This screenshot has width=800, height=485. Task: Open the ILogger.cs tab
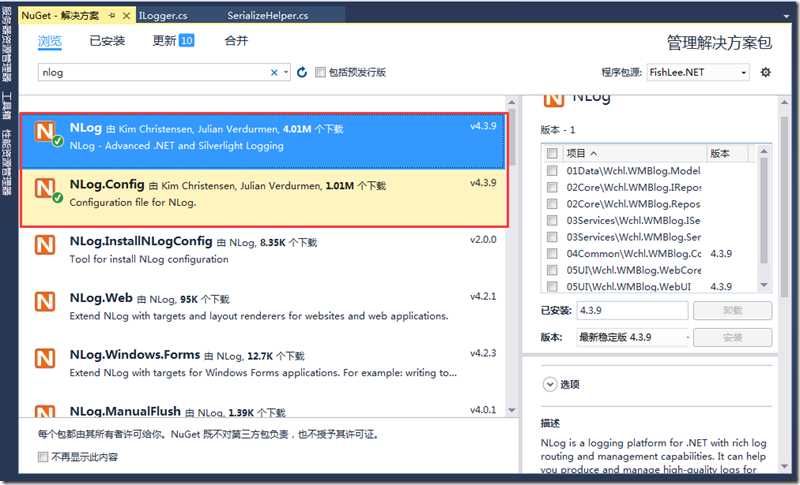163,16
